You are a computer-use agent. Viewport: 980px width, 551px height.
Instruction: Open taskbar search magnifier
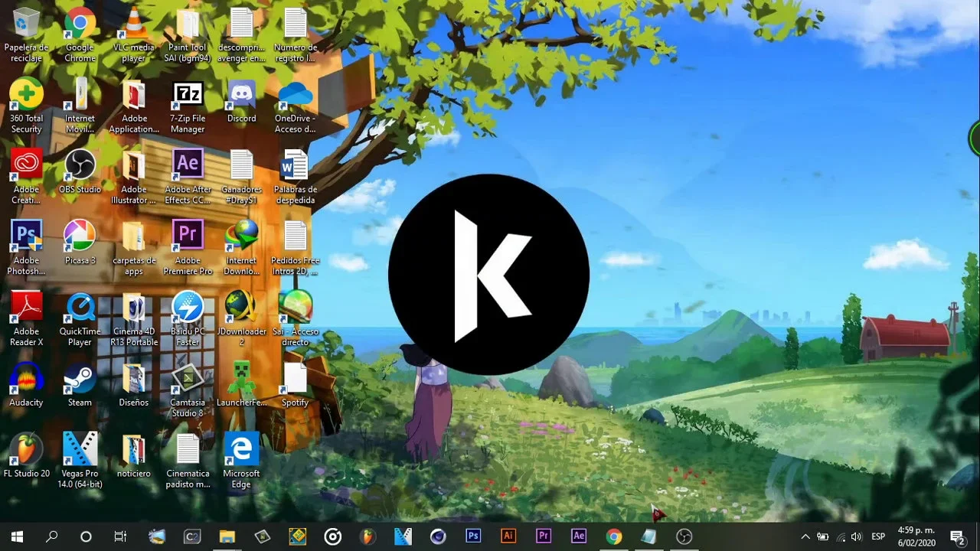tap(51, 536)
